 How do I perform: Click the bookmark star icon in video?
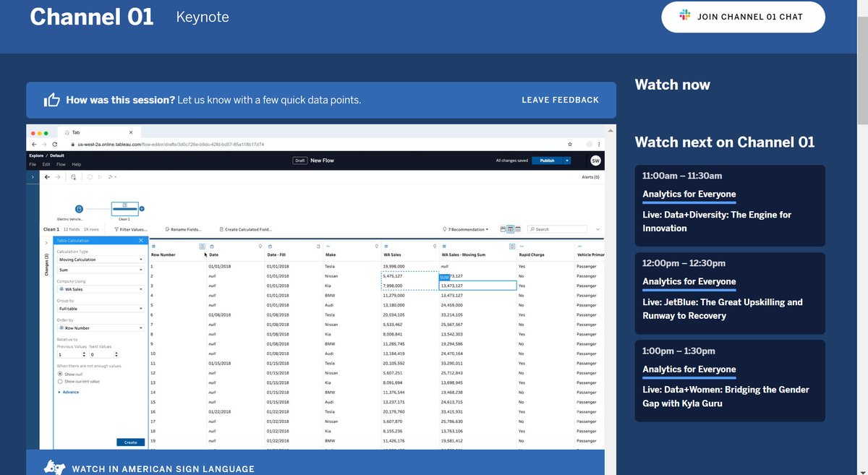point(571,145)
